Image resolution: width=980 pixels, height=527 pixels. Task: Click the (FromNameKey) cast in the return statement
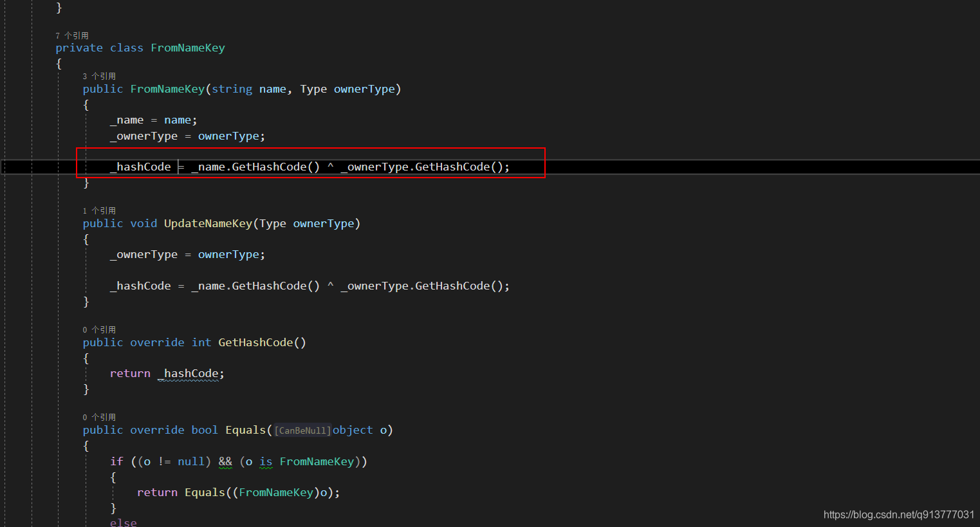coord(276,492)
